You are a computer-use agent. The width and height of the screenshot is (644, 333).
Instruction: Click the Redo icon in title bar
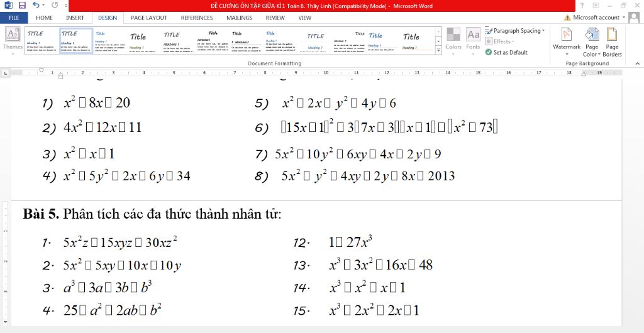(x=55, y=5)
